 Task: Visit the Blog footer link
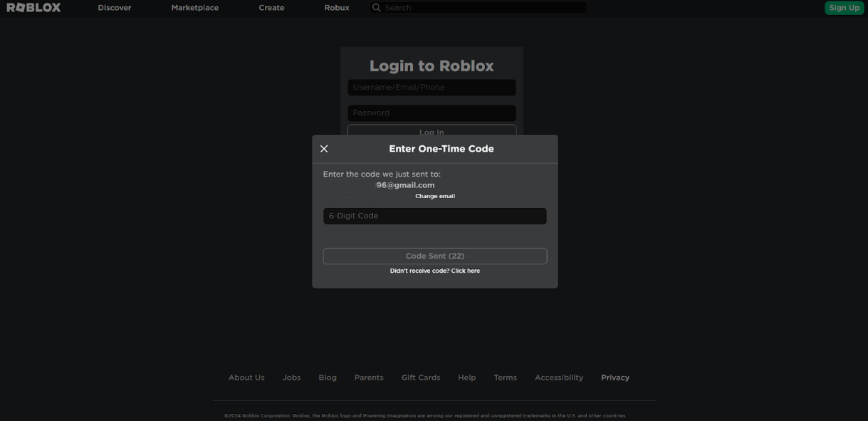328,378
